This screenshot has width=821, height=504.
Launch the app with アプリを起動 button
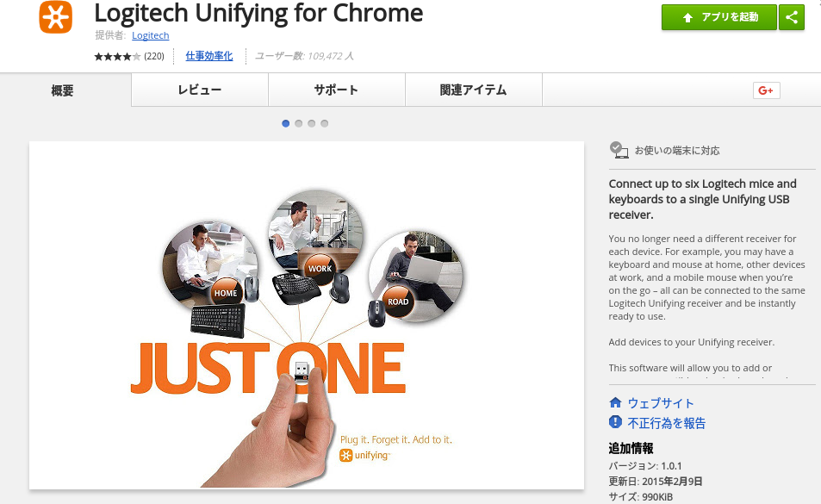point(718,17)
